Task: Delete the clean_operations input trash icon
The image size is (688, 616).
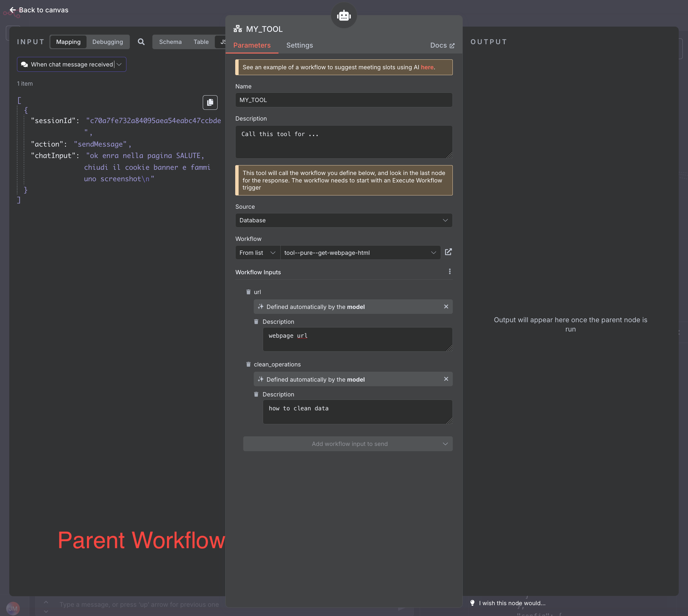Action: [x=248, y=364]
